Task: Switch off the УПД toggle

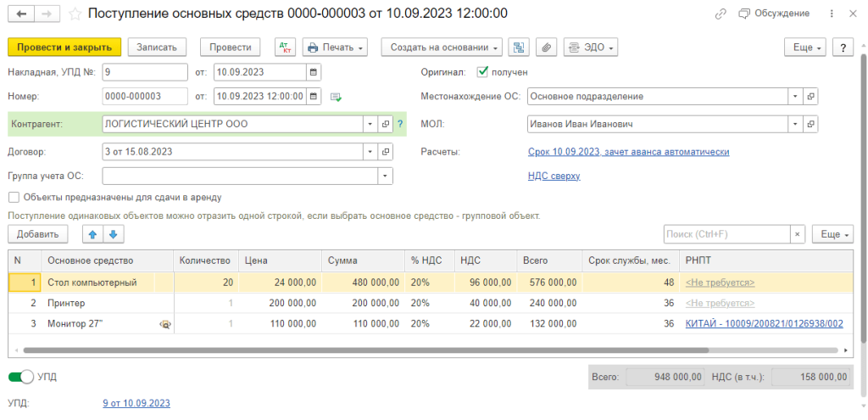Action: click(x=22, y=376)
